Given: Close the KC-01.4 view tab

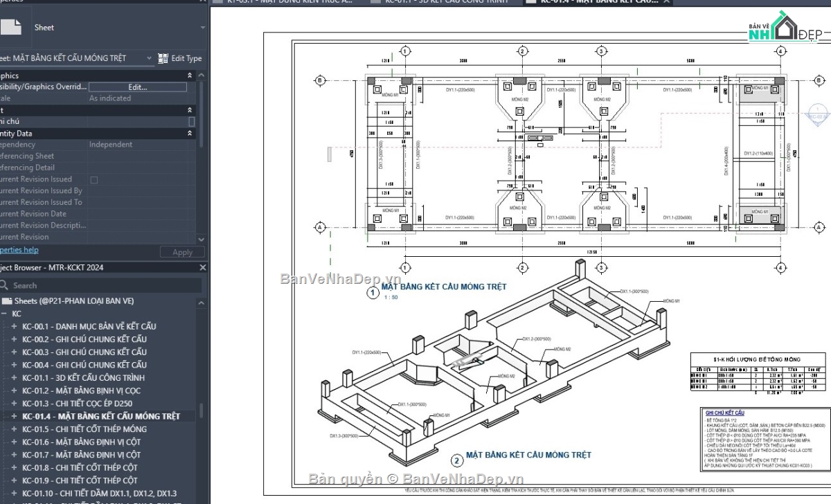Looking at the screenshot, I should click(666, 1).
